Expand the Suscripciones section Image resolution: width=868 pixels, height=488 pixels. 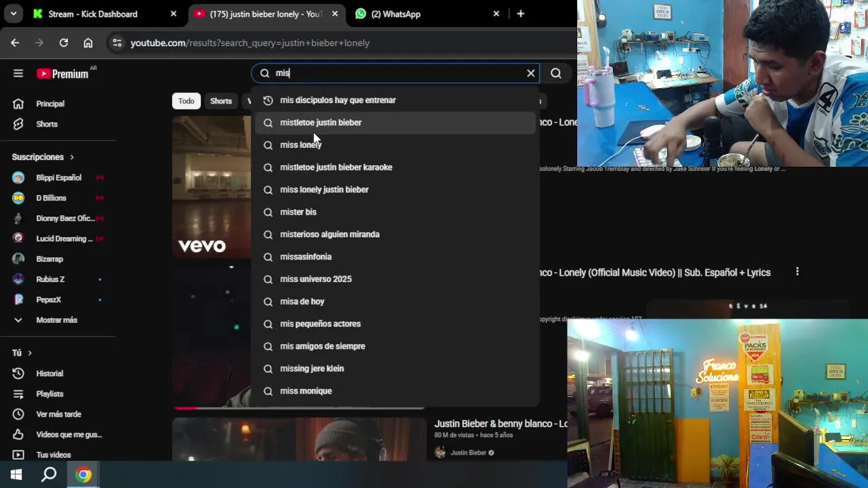(43, 157)
